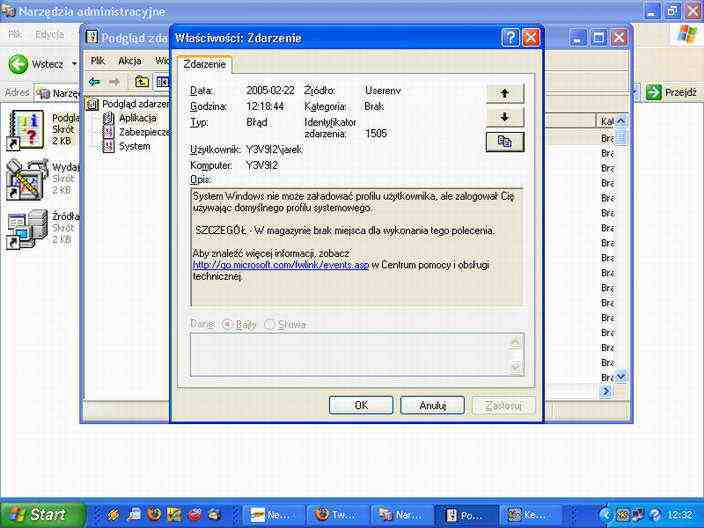Switch to the Zdarzenie tab
704x528 pixels.
205,64
